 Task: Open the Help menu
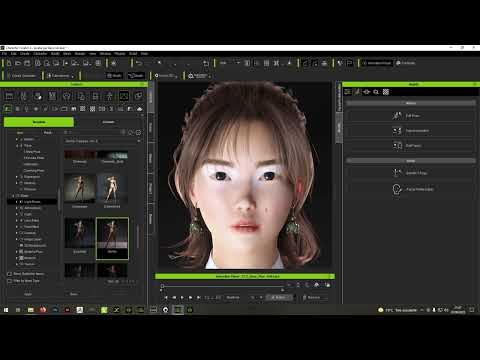[144, 54]
